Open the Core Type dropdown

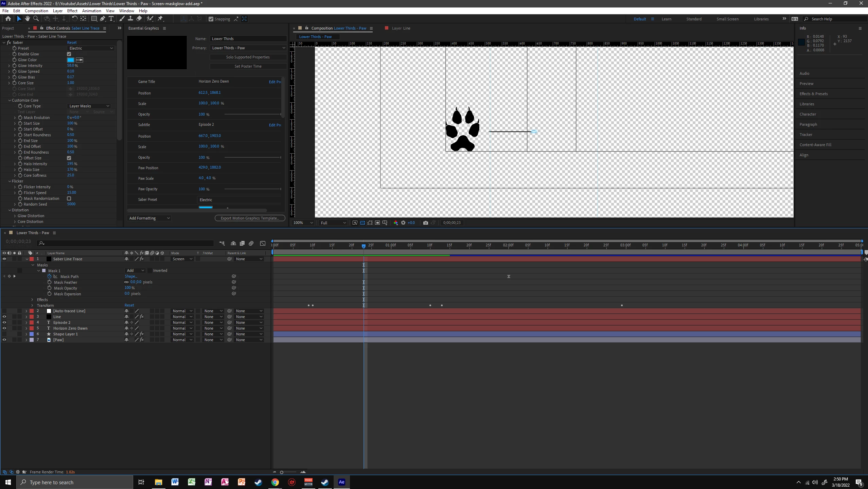click(x=89, y=106)
